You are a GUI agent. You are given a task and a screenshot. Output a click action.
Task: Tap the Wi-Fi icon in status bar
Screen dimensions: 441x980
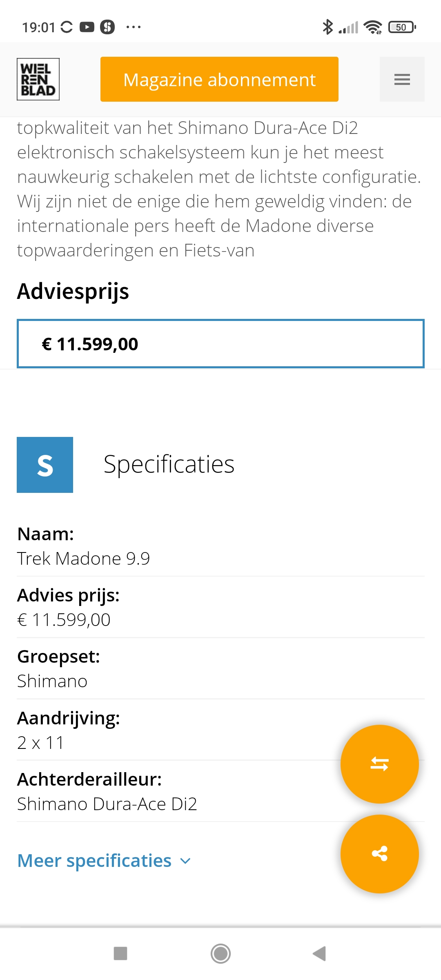(x=373, y=27)
